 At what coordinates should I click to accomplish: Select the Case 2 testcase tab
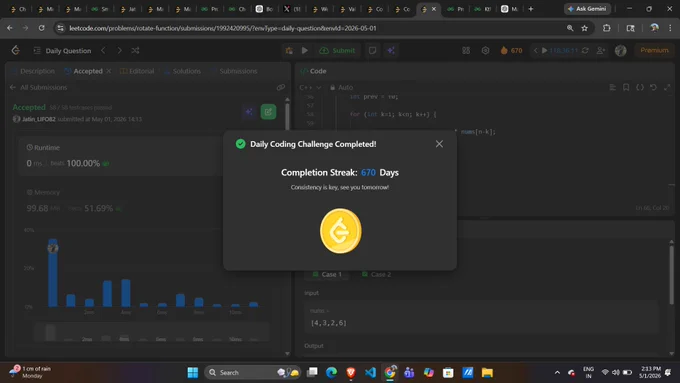click(x=376, y=274)
